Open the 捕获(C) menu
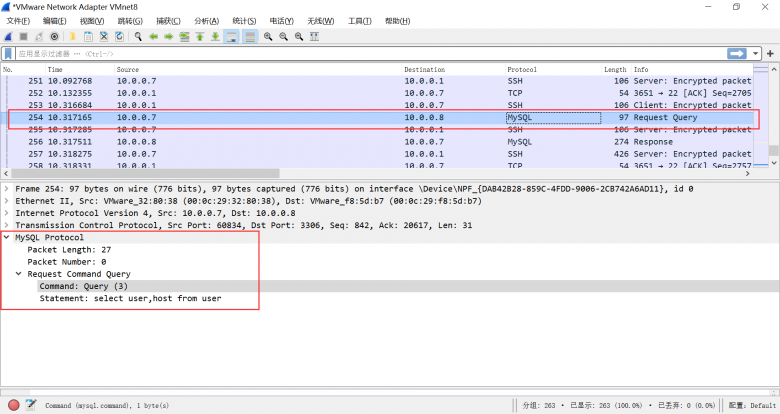 (x=168, y=21)
